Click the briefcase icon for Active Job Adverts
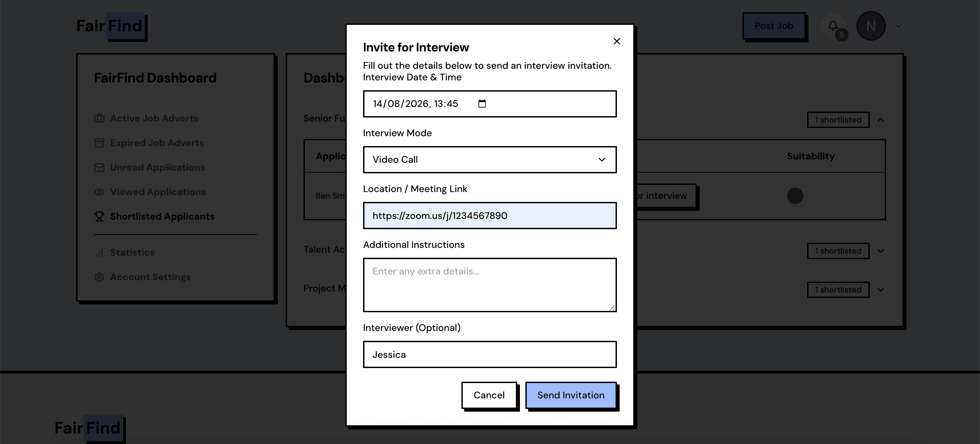Viewport: 980px width, 444px height. pyautogui.click(x=99, y=118)
